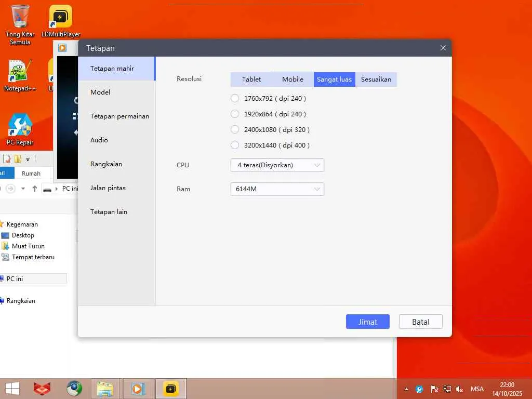Open the Model settings section
This screenshot has width=532, height=399.
pyautogui.click(x=116, y=92)
